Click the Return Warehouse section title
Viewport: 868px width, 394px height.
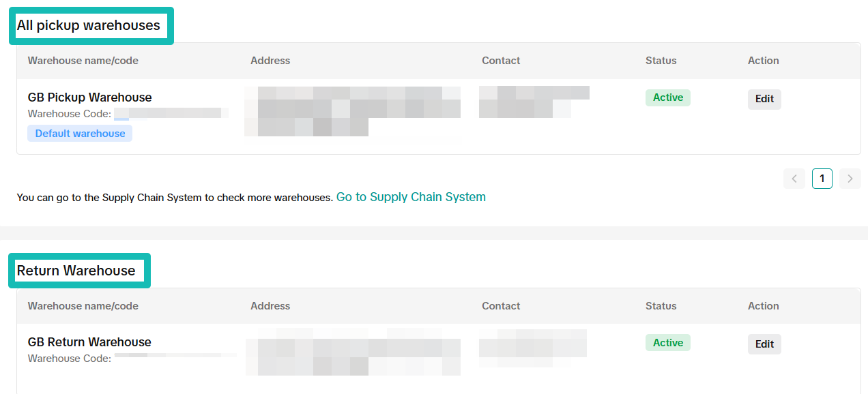(77, 270)
